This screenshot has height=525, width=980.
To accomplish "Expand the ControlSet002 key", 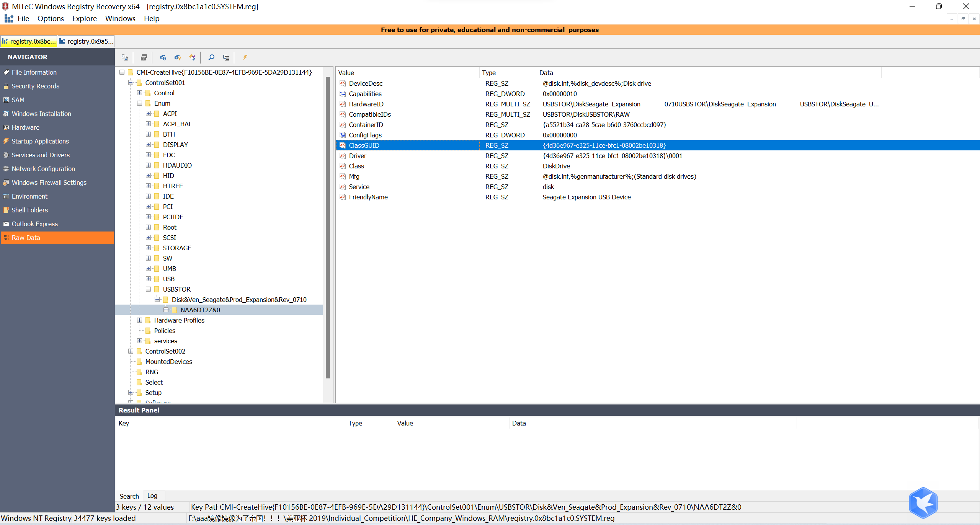I will click(x=131, y=351).
